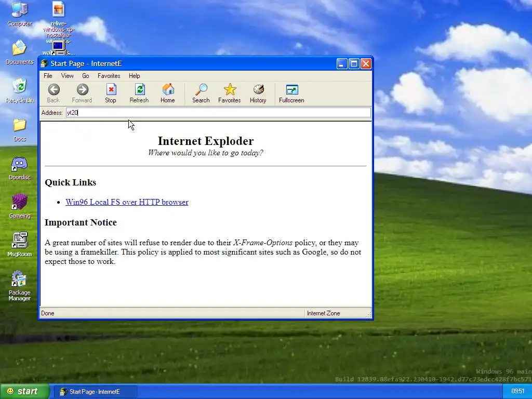Open the Go menu

coord(86,76)
